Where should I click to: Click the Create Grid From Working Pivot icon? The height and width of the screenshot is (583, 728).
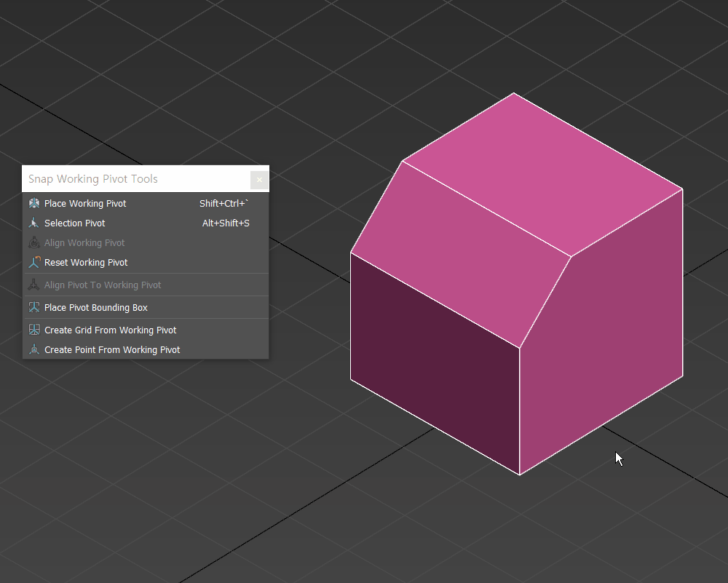click(x=34, y=330)
